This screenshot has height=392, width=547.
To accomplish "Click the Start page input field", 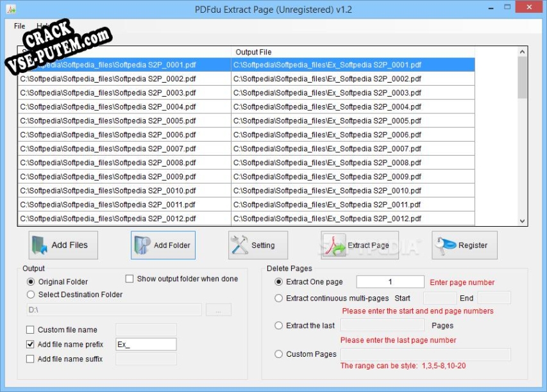I will (439, 298).
